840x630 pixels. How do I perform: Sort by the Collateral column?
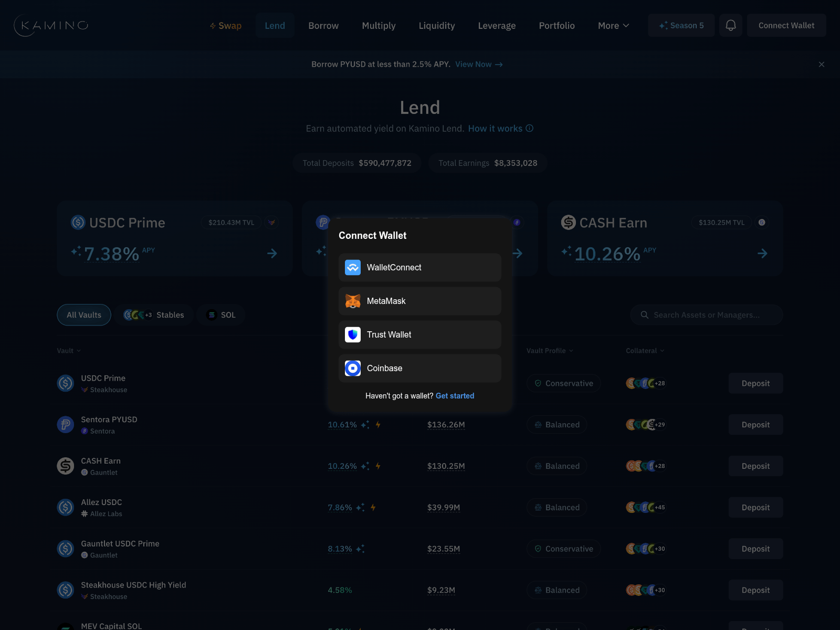pyautogui.click(x=645, y=351)
